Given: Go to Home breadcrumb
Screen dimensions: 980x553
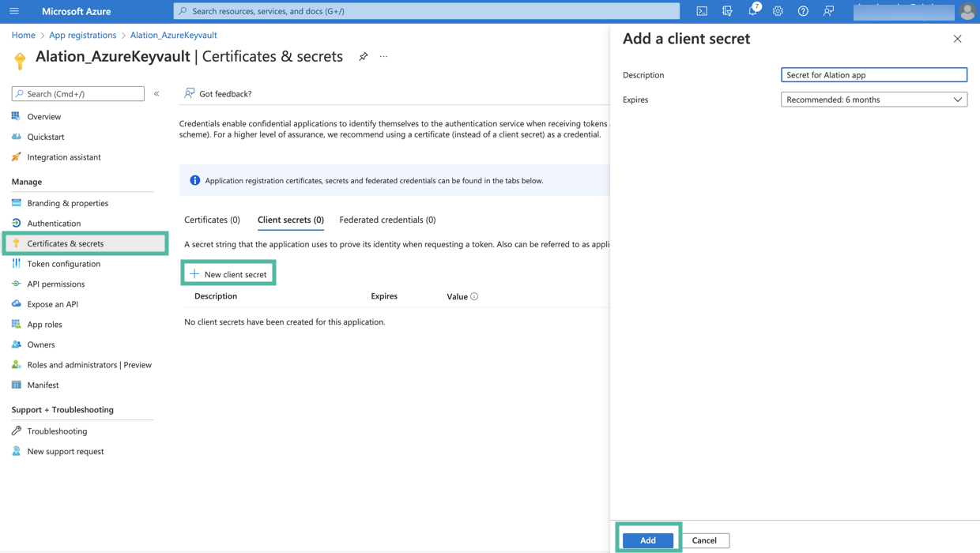Looking at the screenshot, I should (x=23, y=35).
